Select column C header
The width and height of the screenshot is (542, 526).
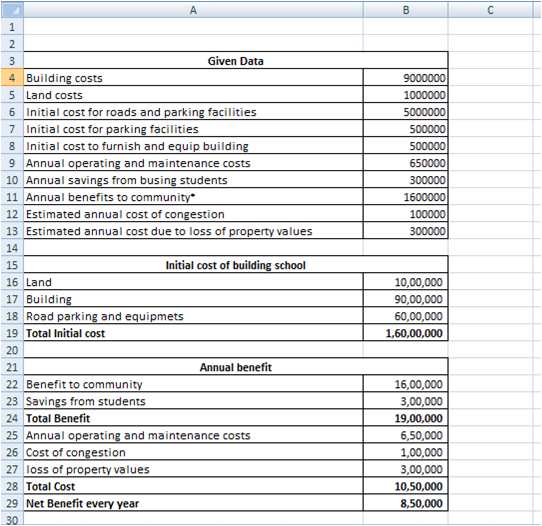click(490, 10)
